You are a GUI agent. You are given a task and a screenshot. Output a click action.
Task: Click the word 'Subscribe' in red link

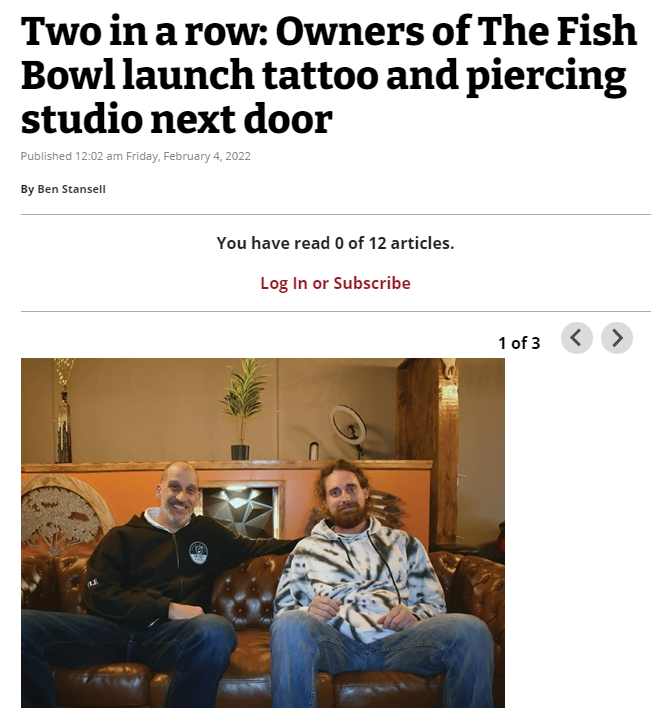point(372,283)
